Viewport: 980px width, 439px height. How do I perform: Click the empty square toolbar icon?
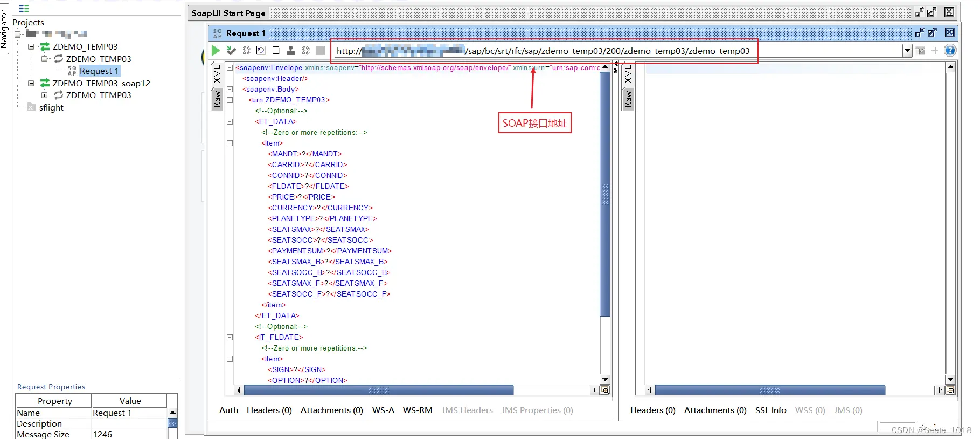276,51
